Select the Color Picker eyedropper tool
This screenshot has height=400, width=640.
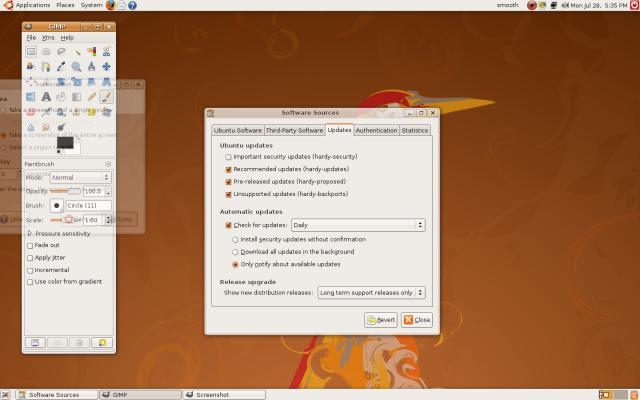(x=61, y=67)
